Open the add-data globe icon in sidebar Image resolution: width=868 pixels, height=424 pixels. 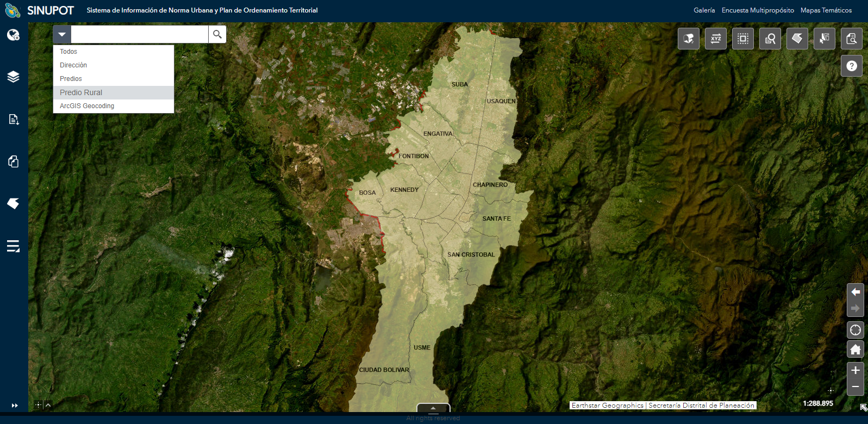click(13, 35)
